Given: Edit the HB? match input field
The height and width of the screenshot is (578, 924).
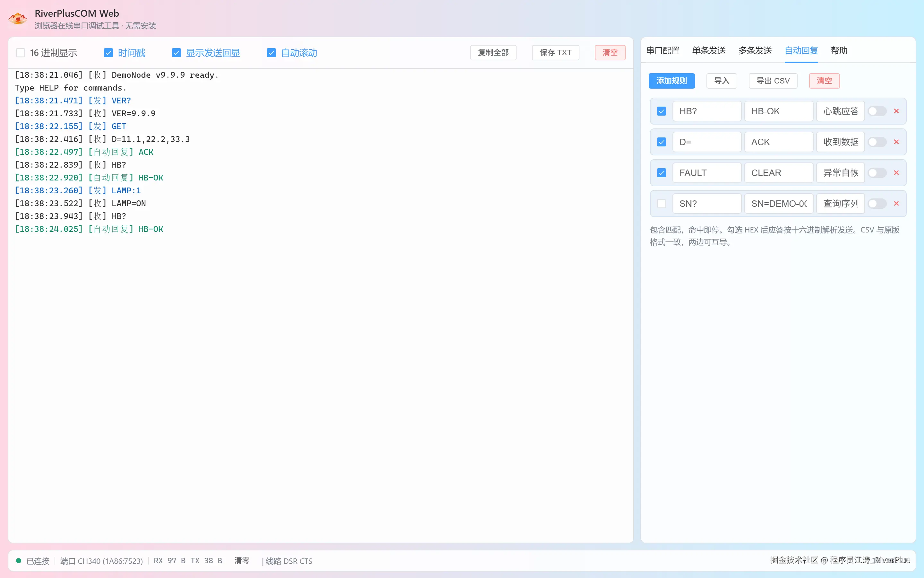Looking at the screenshot, I should click(x=707, y=111).
